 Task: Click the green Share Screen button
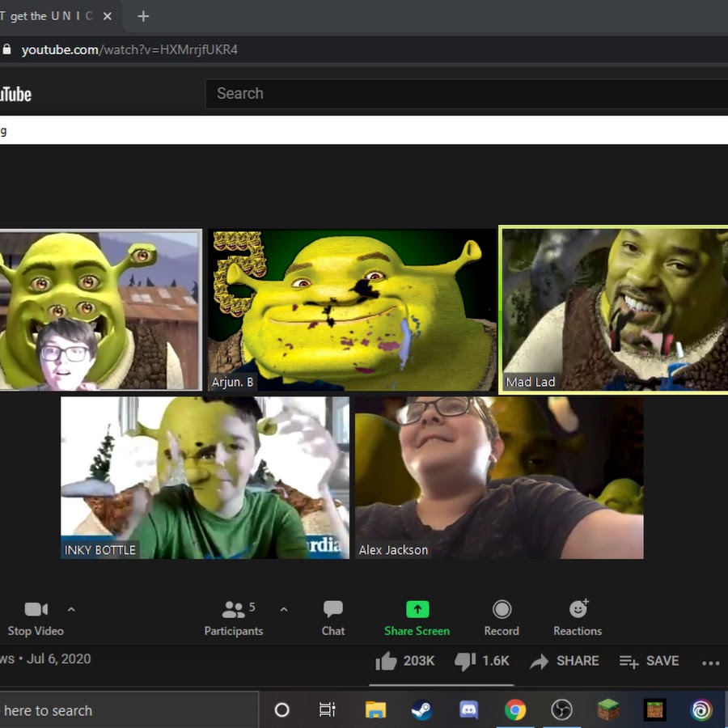(417, 619)
